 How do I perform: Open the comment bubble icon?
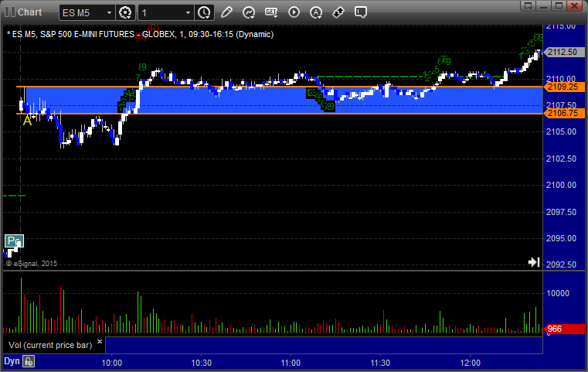[361, 12]
